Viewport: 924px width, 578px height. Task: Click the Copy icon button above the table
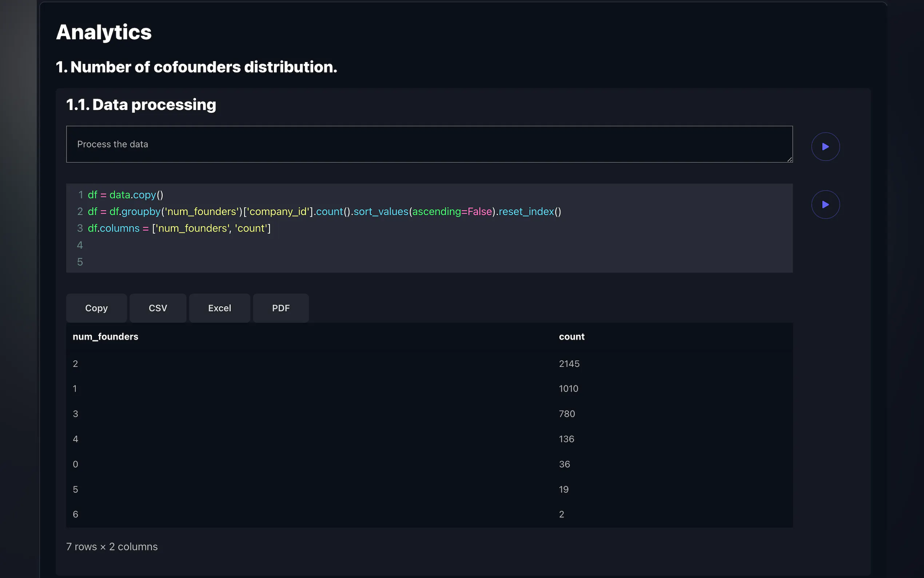coord(96,308)
